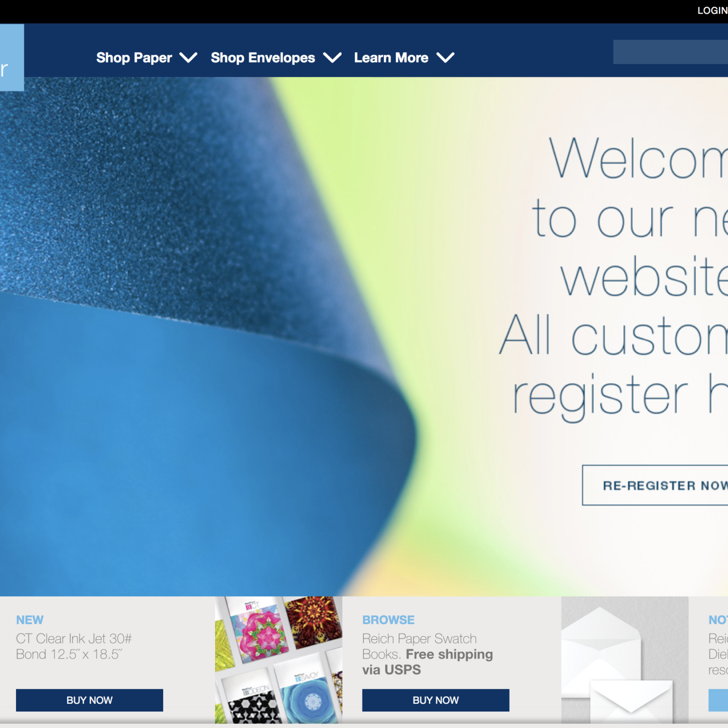Expand the chevron beside Shop Paper
The image size is (728, 728).
(x=188, y=58)
